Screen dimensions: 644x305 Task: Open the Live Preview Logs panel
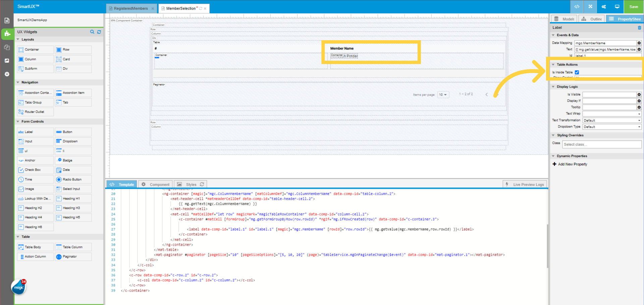(525, 184)
